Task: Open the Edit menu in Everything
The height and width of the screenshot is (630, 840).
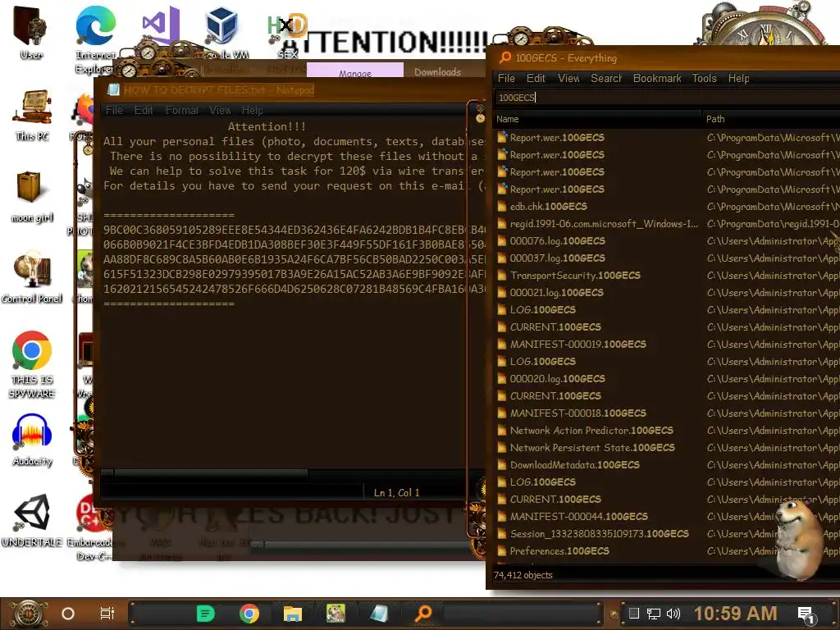Action: click(x=536, y=78)
